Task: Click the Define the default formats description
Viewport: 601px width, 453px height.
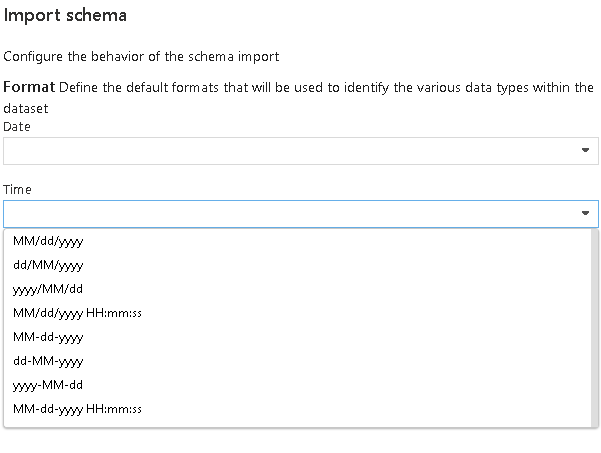Action: coord(299,98)
